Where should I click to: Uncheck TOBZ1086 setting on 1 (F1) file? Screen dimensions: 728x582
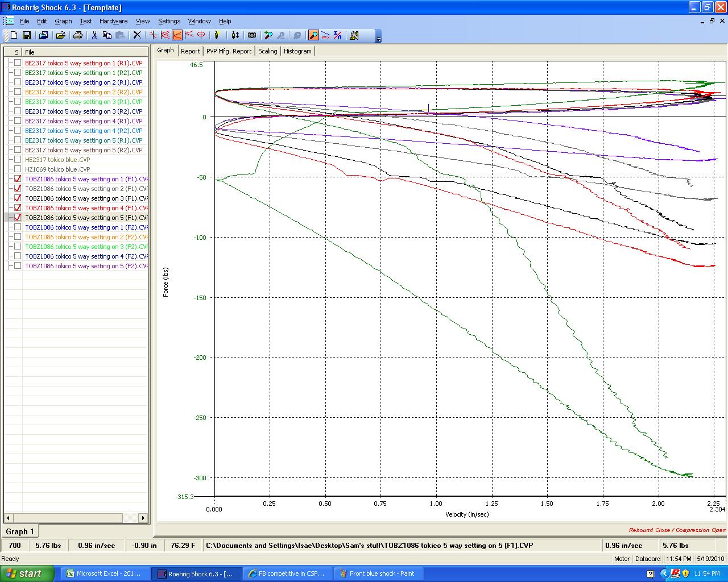click(18, 179)
